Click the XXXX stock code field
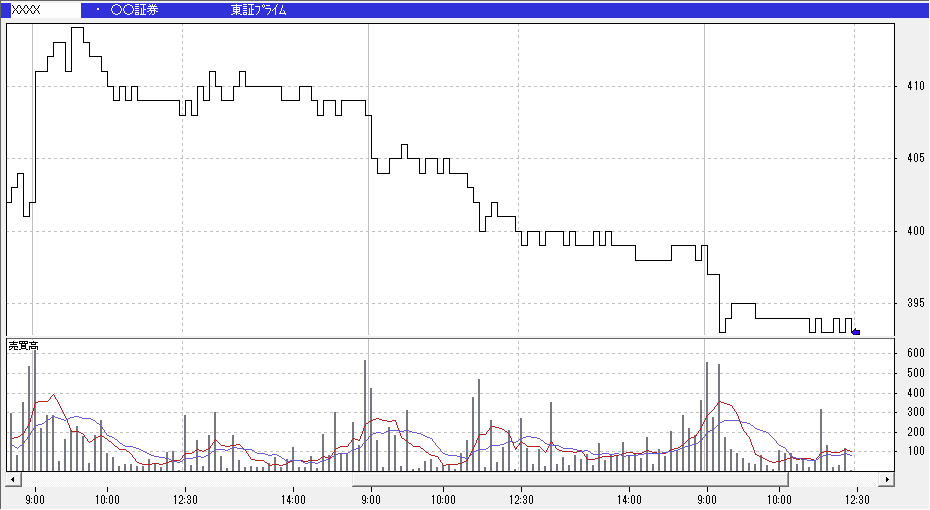The width and height of the screenshot is (930, 510). 45,10
